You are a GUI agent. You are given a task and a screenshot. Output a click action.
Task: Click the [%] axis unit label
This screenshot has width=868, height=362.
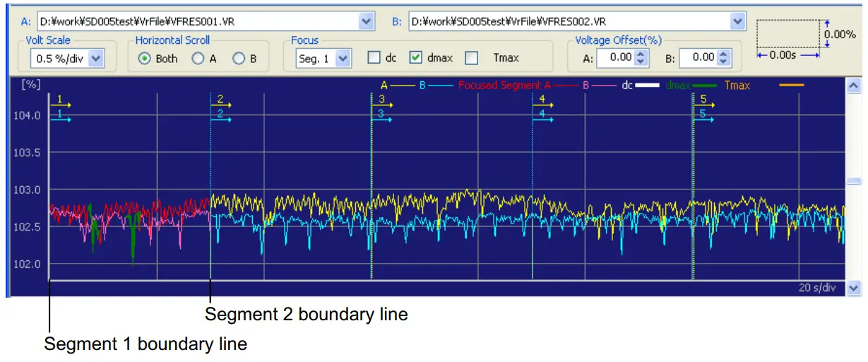click(30, 84)
